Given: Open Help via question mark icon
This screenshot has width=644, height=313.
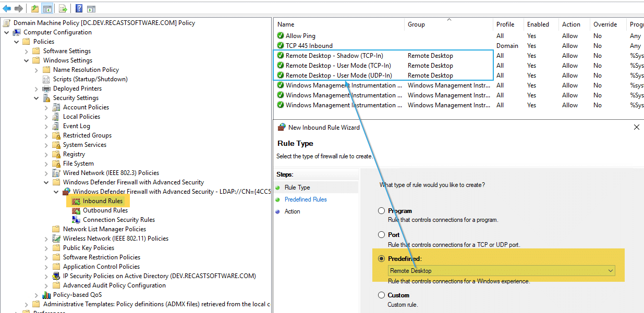Looking at the screenshot, I should click(79, 8).
